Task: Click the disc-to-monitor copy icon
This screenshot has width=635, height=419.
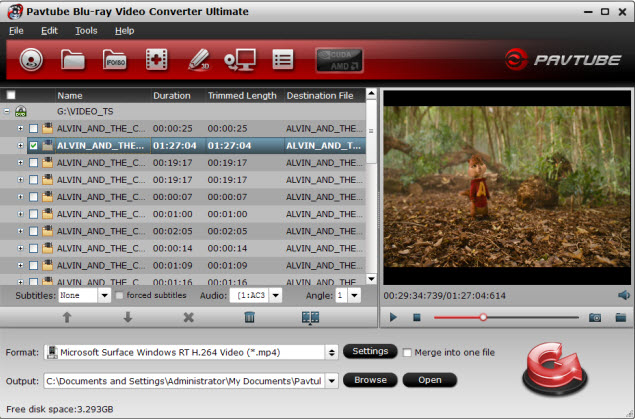Action: [240, 60]
